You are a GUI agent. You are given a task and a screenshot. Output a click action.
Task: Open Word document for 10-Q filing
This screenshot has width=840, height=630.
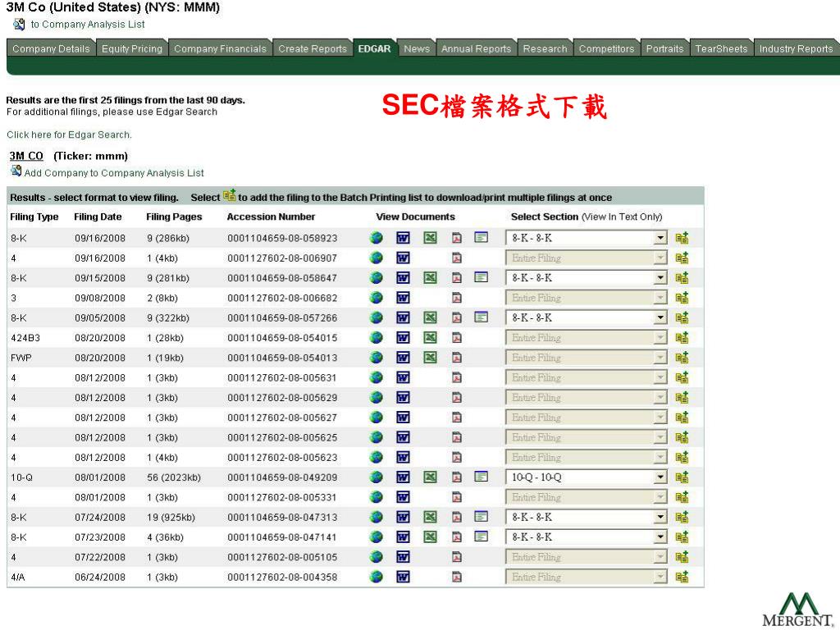pos(403,477)
